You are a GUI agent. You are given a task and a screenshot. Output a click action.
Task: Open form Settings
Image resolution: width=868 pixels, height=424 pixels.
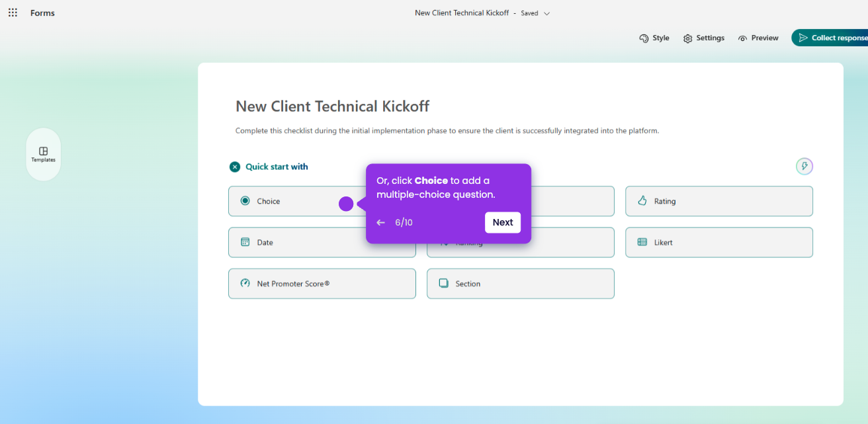(x=704, y=38)
